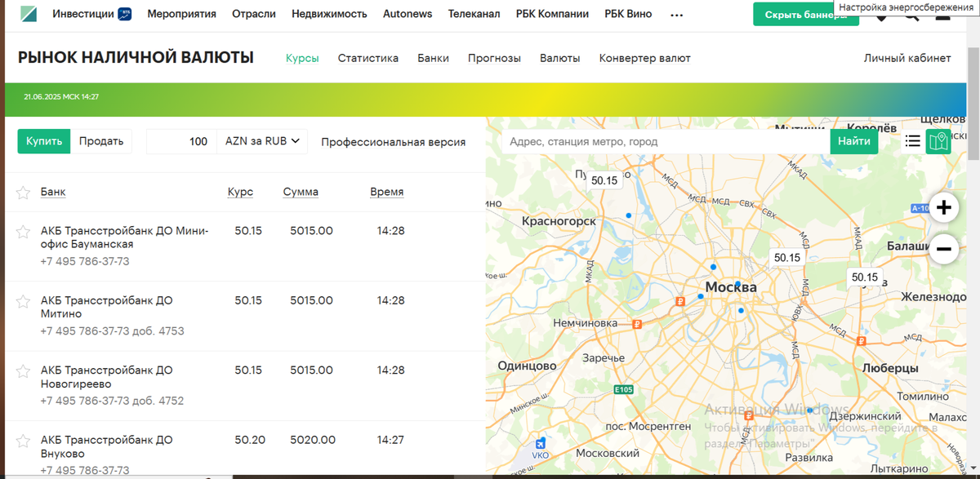This screenshot has height=479, width=980.
Task: Select the Купить toggle
Action: pos(44,141)
